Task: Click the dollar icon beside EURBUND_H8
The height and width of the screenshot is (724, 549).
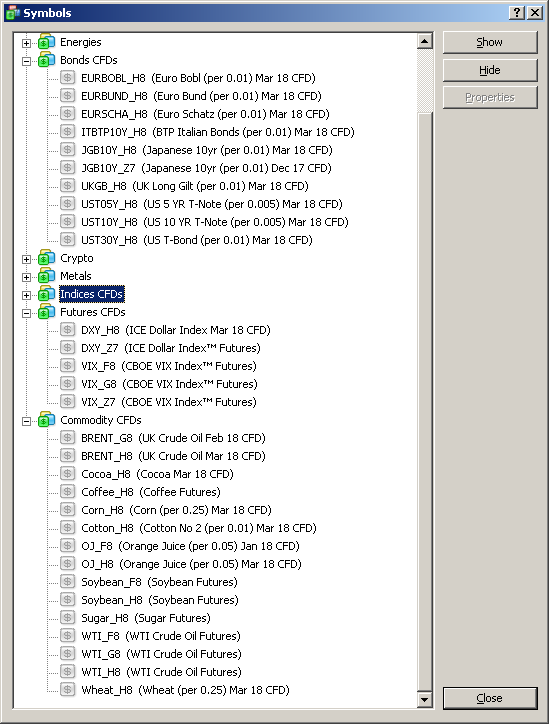Action: coord(67,96)
